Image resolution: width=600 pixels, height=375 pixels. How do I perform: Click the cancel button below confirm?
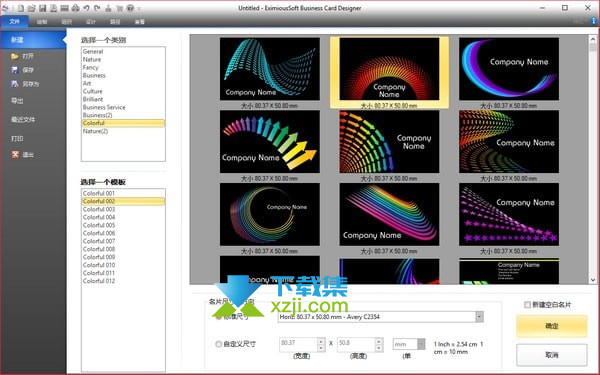coord(551,355)
